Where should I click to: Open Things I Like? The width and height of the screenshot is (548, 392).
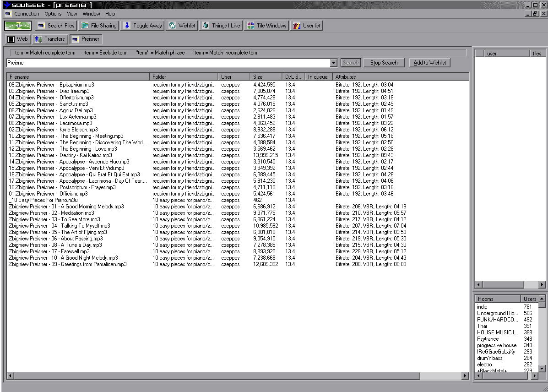coord(221,26)
